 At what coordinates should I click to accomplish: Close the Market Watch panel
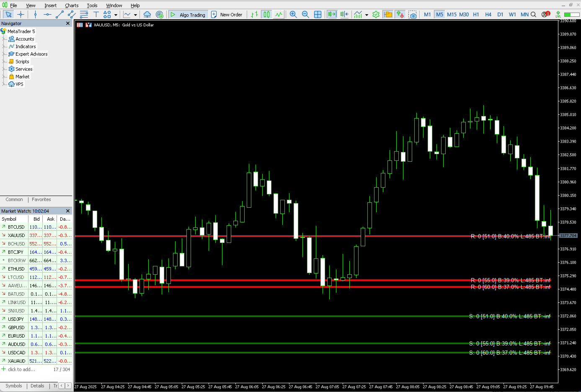(x=68, y=211)
